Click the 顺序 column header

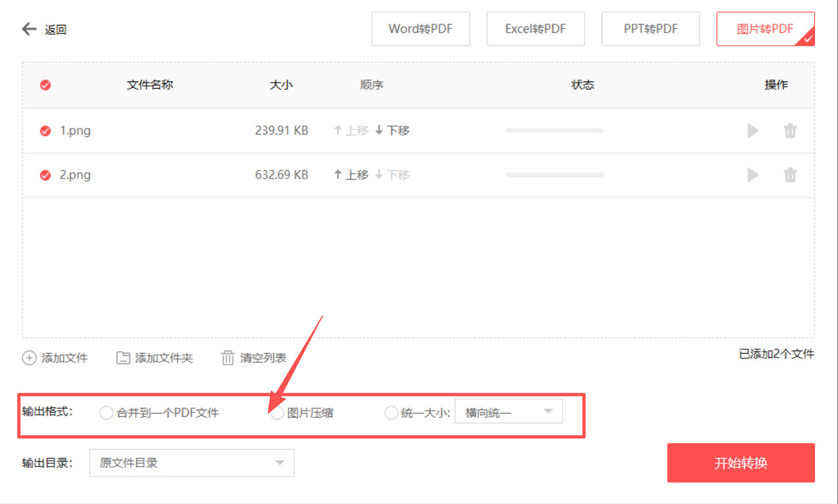click(x=372, y=85)
